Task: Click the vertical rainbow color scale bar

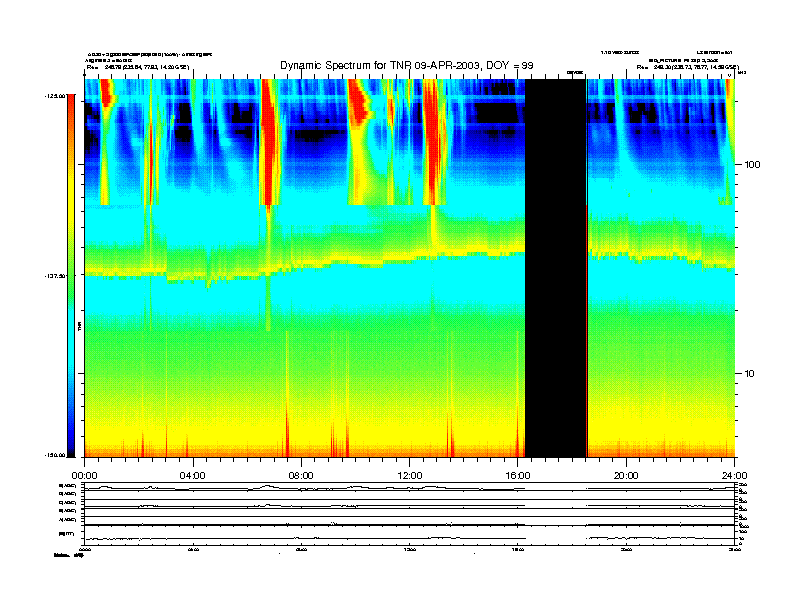Action: pos(71,275)
